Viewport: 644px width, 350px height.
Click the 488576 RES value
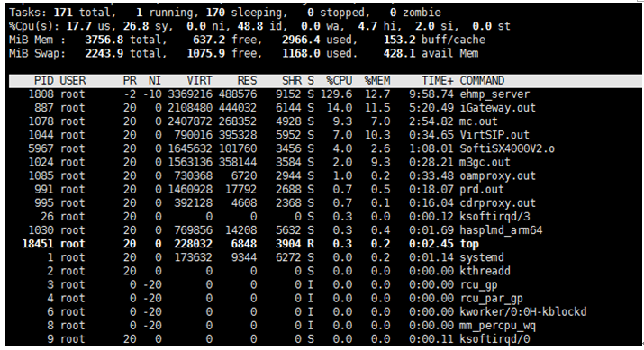click(238, 94)
